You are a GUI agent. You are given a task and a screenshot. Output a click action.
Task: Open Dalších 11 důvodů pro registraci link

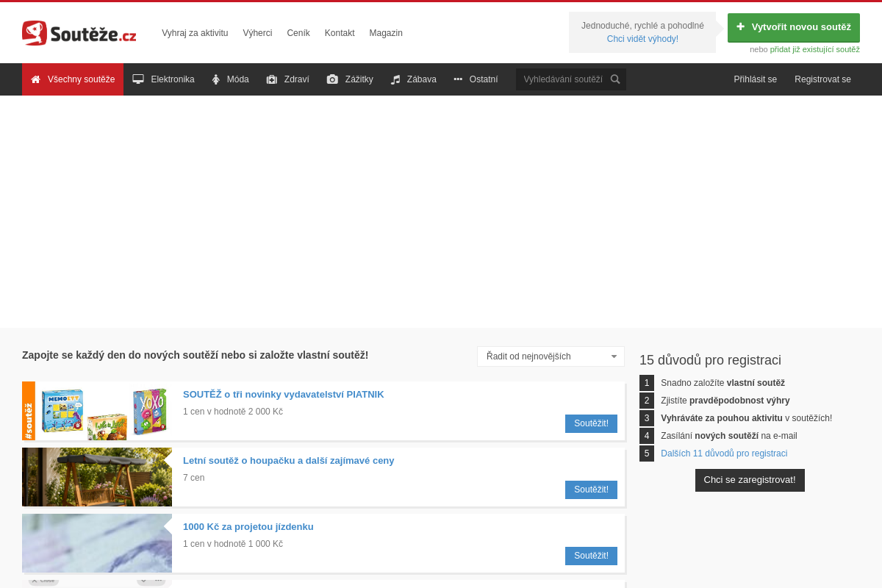(724, 453)
